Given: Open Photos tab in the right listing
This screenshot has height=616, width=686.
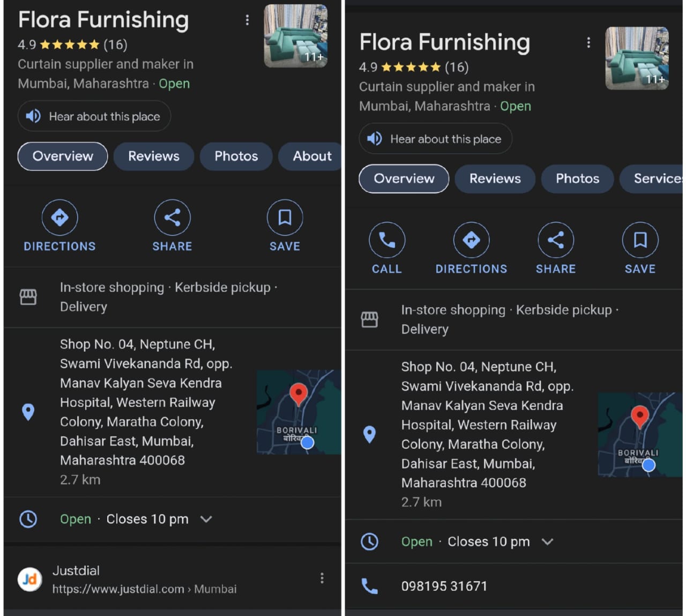Looking at the screenshot, I should point(577,179).
